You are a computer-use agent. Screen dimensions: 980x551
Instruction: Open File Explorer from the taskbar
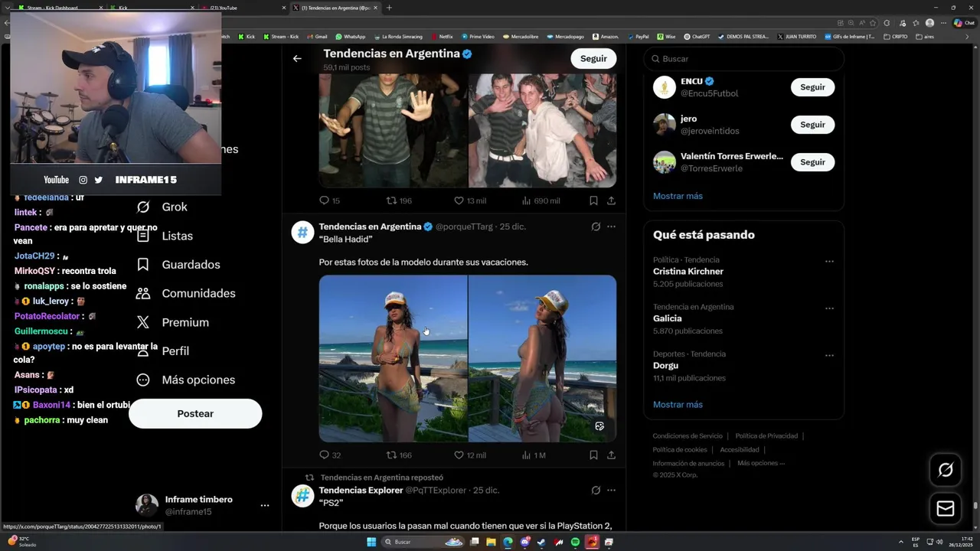pos(491,542)
